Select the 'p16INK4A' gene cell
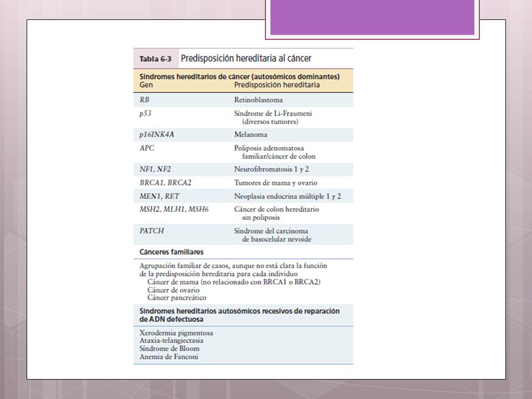532x399 pixels. click(x=157, y=135)
